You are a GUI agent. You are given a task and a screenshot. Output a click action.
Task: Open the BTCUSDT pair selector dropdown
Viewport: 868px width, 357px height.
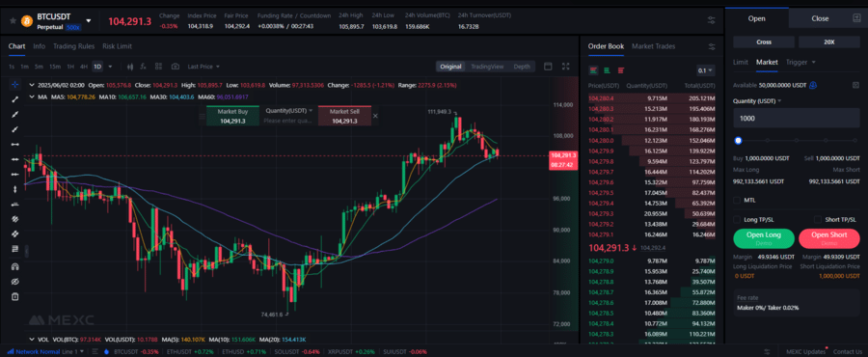(88, 20)
